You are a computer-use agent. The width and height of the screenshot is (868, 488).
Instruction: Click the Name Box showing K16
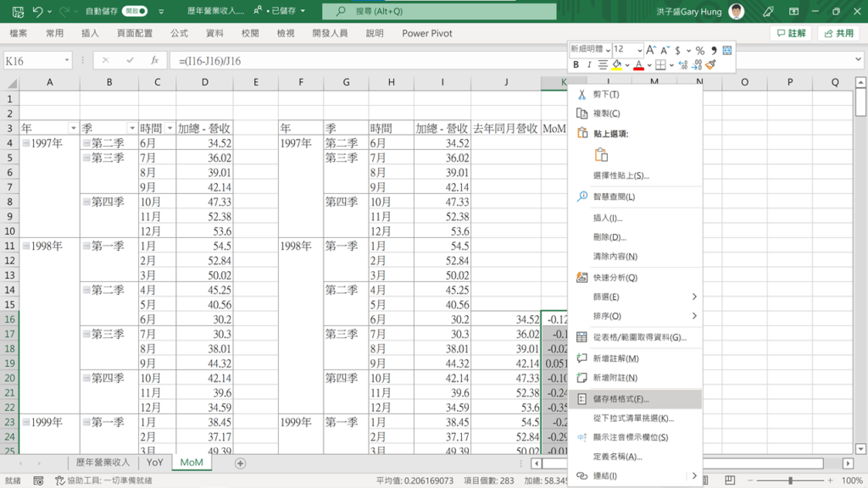tap(37, 61)
